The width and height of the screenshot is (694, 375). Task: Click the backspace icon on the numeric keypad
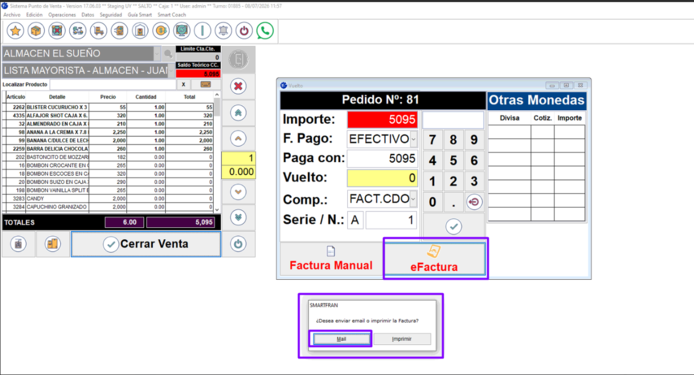474,202
